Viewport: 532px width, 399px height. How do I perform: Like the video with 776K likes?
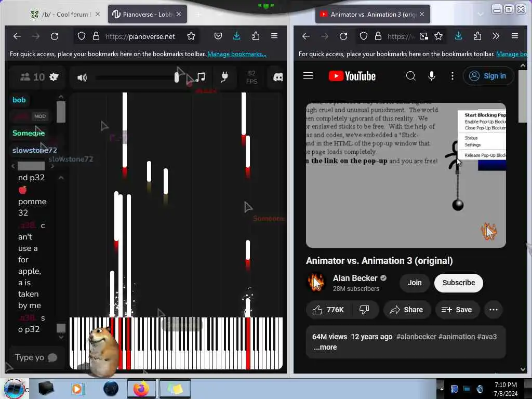[328, 310]
